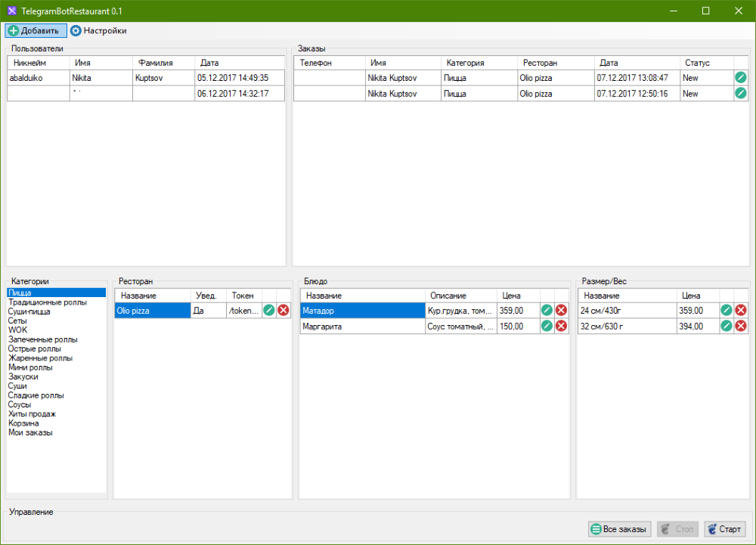Choose the Корзина category
The image size is (756, 545).
click(x=23, y=423)
